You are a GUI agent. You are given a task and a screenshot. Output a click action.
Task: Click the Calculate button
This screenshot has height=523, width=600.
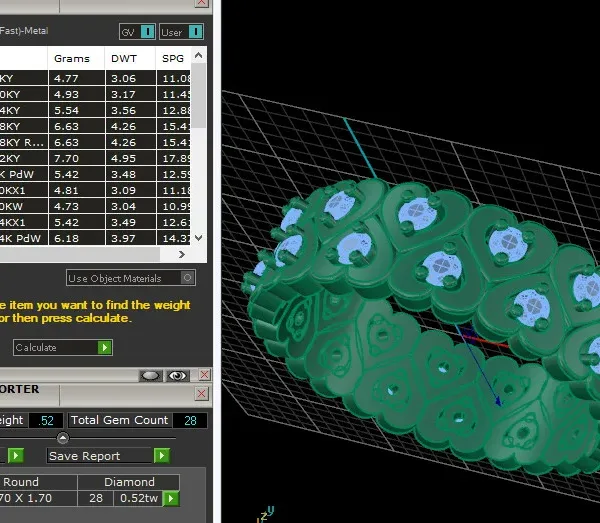click(63, 347)
